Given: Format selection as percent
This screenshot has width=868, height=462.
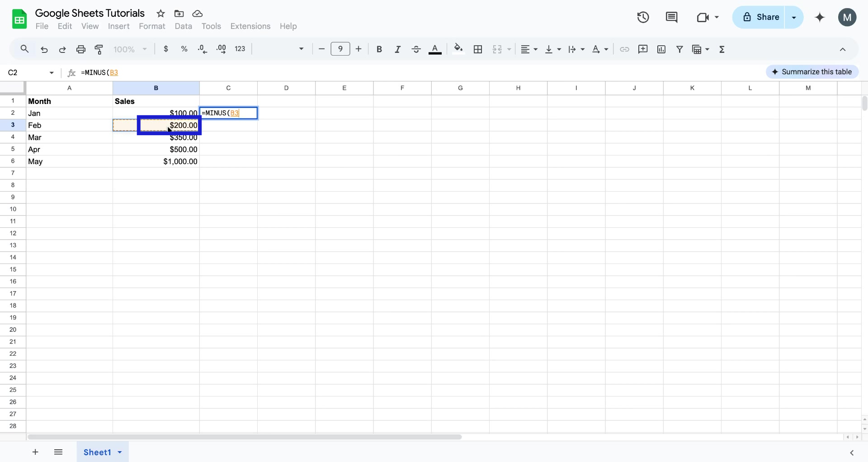Looking at the screenshot, I should tap(184, 49).
